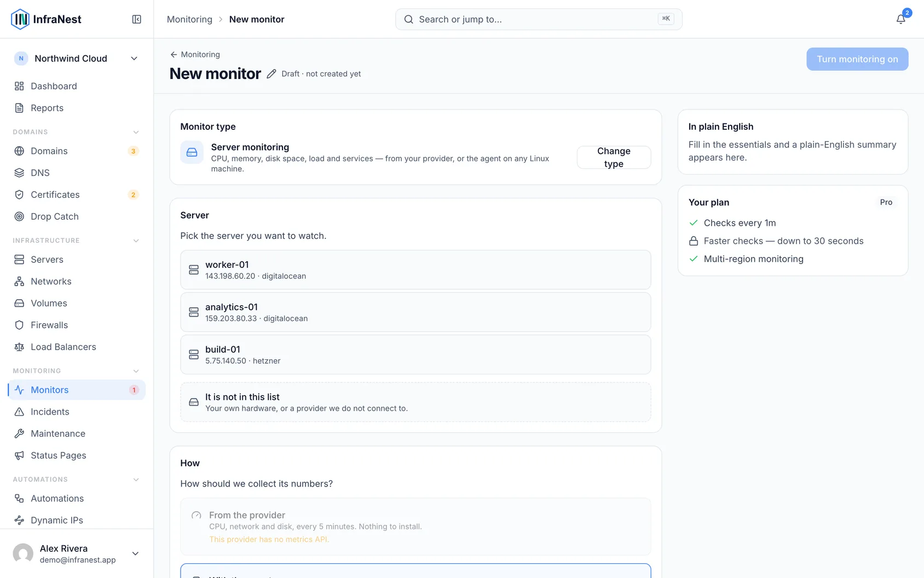
Task: Go to Load Balancers
Action: pos(77,347)
